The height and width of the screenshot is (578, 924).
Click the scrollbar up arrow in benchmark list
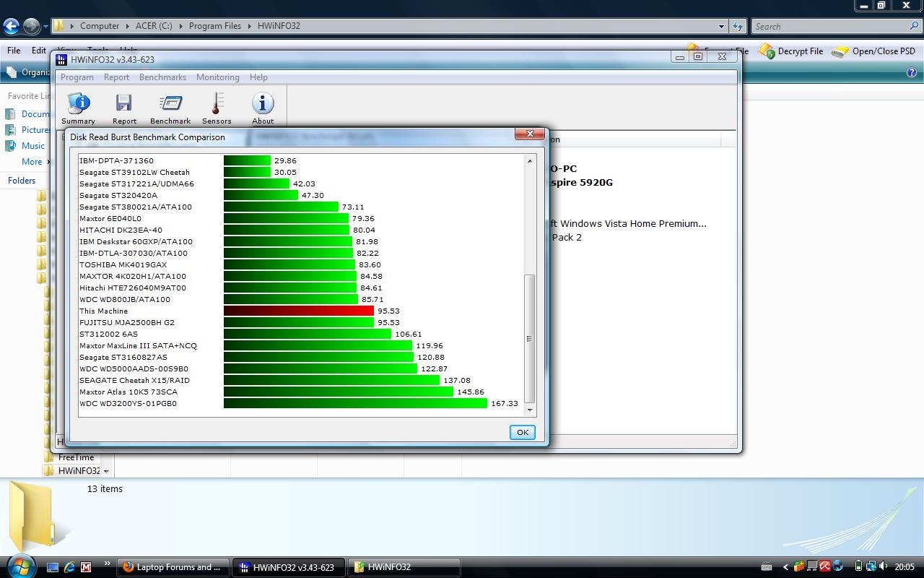(x=530, y=161)
